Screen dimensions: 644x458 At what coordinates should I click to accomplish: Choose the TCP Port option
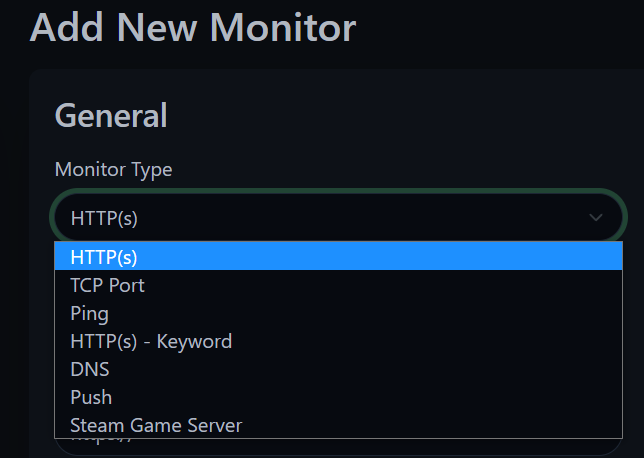coord(107,285)
